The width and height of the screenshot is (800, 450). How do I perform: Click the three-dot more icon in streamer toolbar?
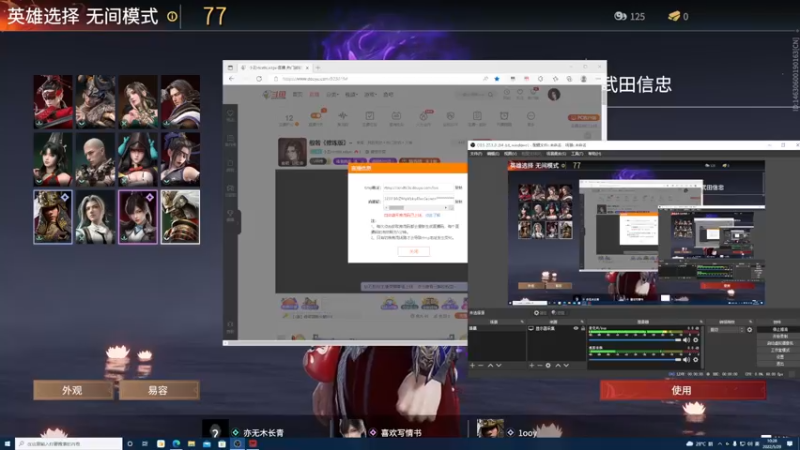pyautogui.click(x=531, y=116)
